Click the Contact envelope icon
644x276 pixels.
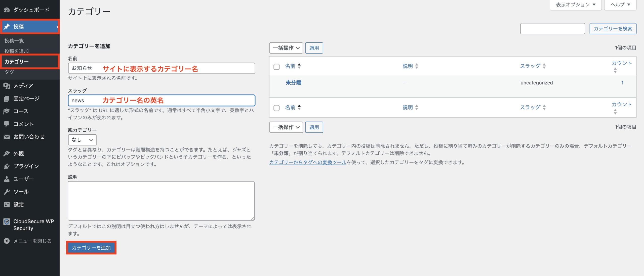[7, 137]
